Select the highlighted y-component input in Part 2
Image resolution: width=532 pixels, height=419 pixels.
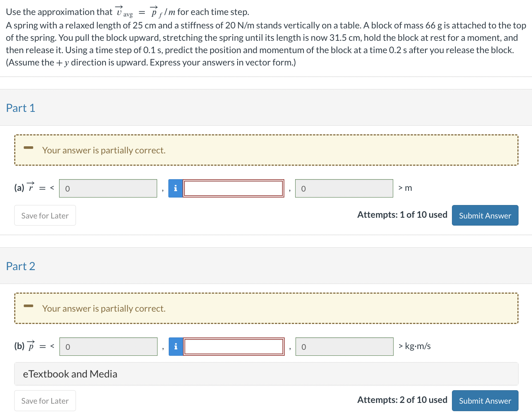[x=234, y=346]
